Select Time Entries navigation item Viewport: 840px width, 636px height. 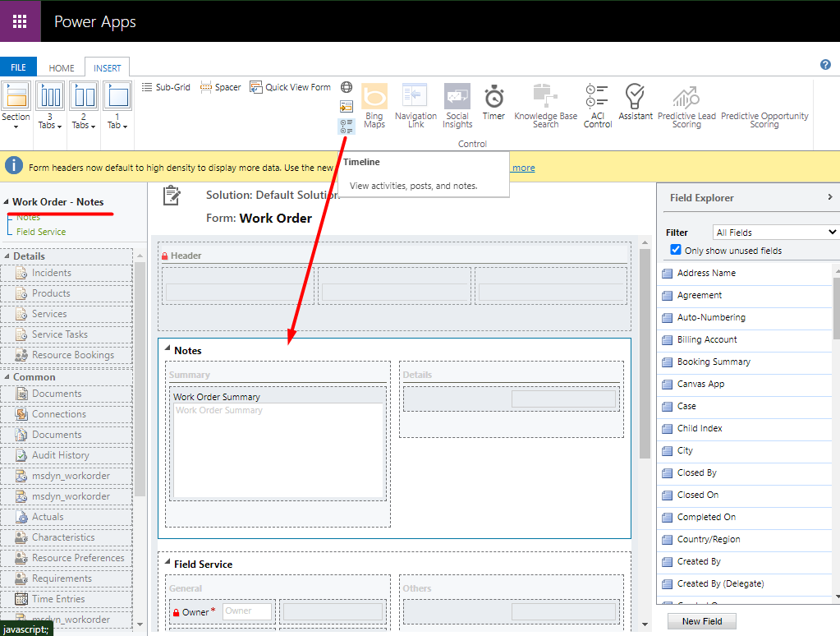67,599
